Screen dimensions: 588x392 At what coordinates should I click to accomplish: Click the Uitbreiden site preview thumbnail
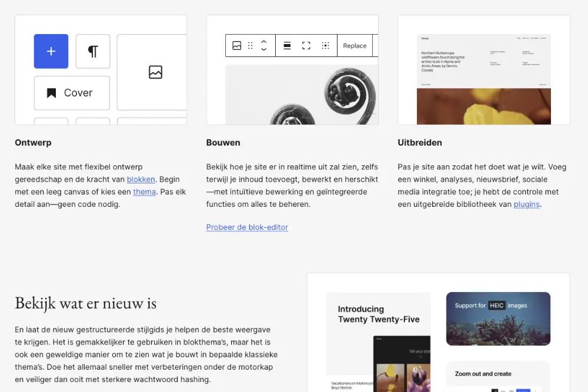tap(483, 79)
